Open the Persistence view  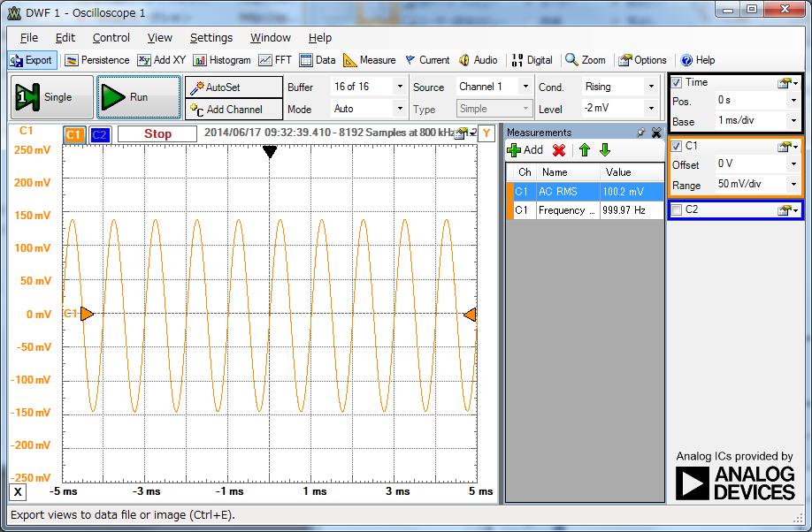97,60
